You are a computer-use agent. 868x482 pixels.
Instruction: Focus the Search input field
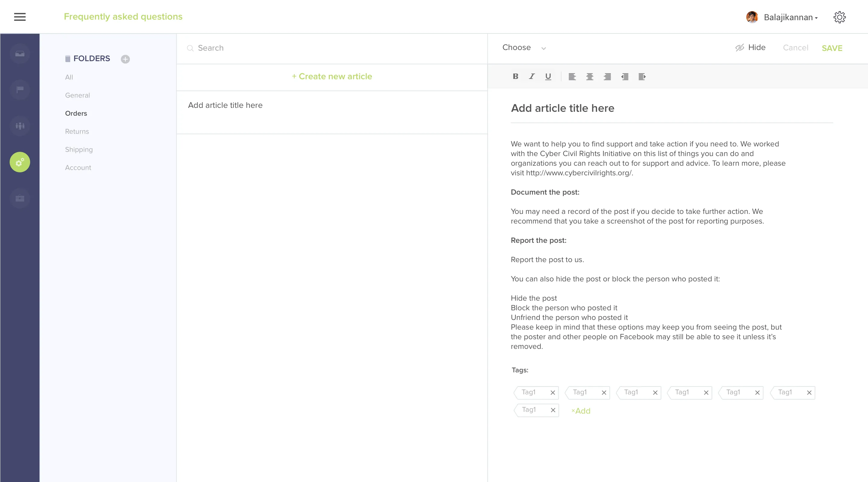(332, 48)
